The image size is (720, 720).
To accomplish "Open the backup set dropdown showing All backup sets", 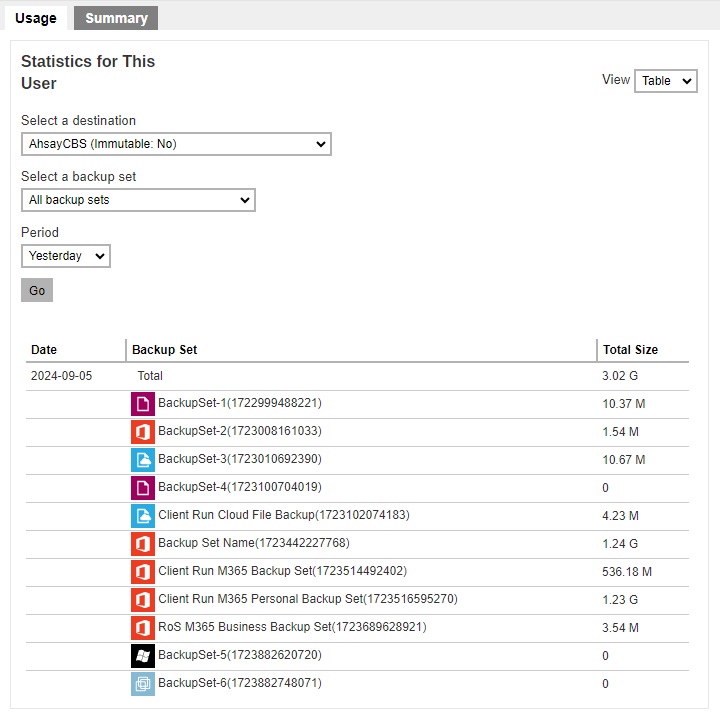I will click(138, 200).
